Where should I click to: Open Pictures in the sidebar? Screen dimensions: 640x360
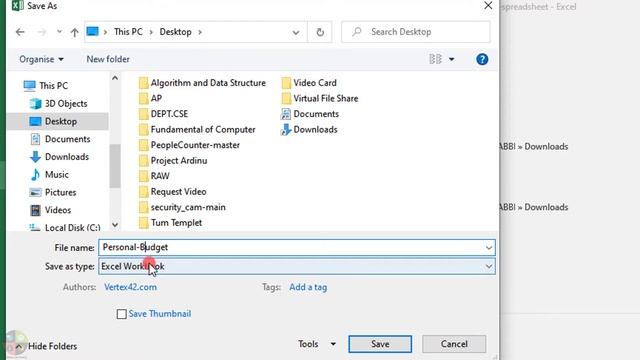click(53, 192)
